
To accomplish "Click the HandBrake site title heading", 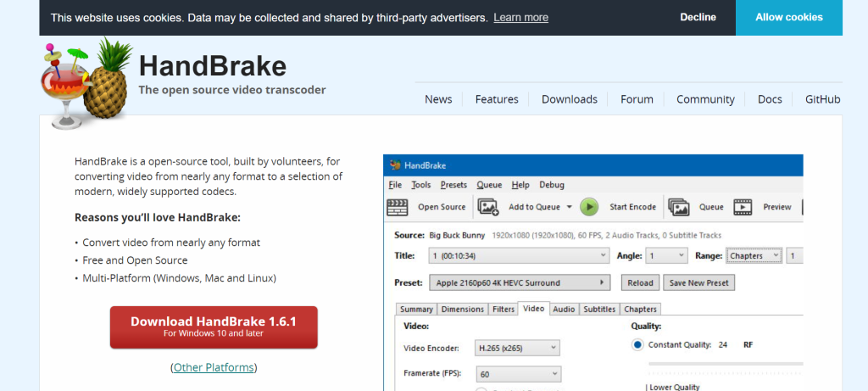I will click(213, 66).
